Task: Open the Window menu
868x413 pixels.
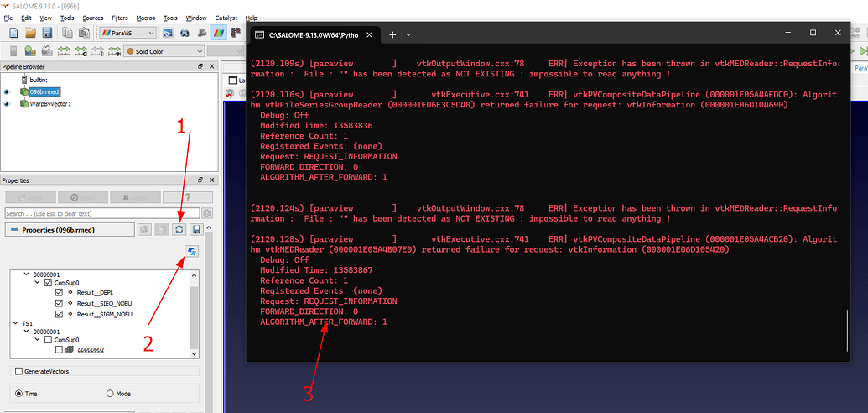Action: coord(196,18)
